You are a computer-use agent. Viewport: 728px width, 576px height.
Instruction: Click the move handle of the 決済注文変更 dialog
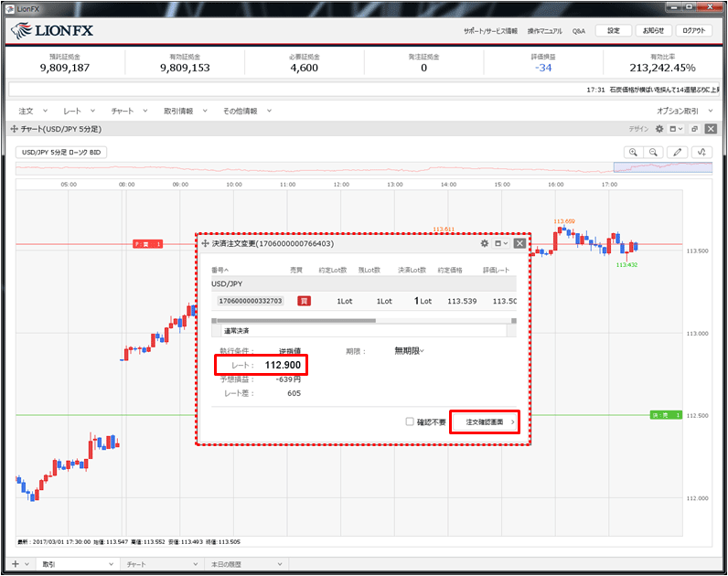[x=205, y=243]
